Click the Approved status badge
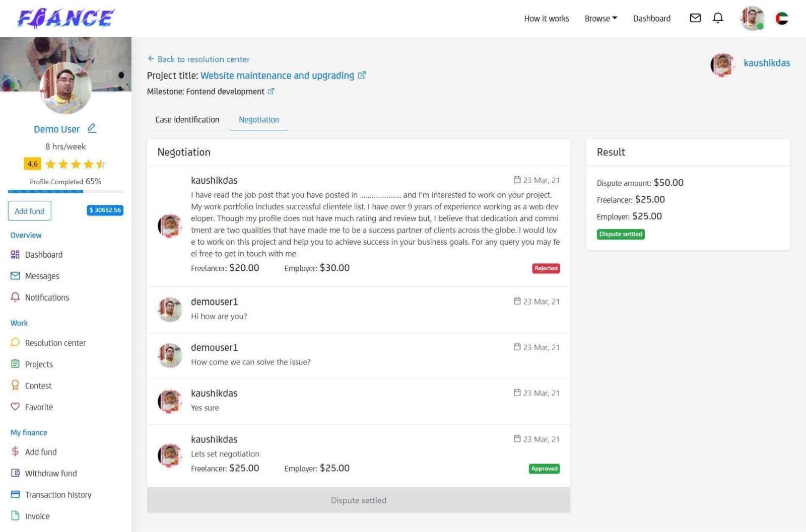 545,469
